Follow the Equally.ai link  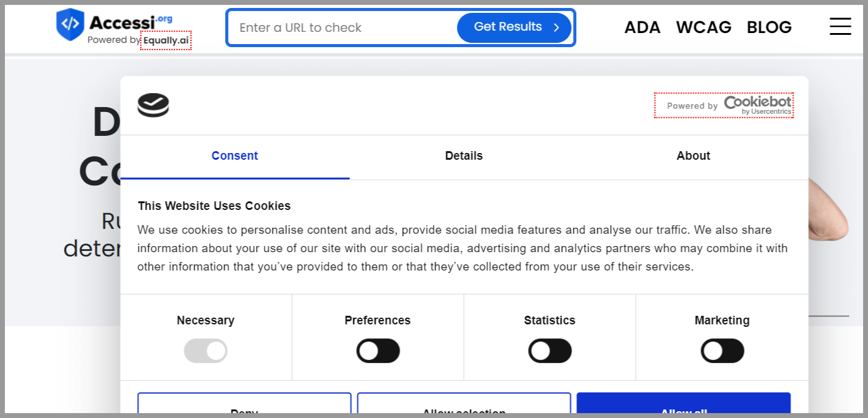(x=166, y=40)
